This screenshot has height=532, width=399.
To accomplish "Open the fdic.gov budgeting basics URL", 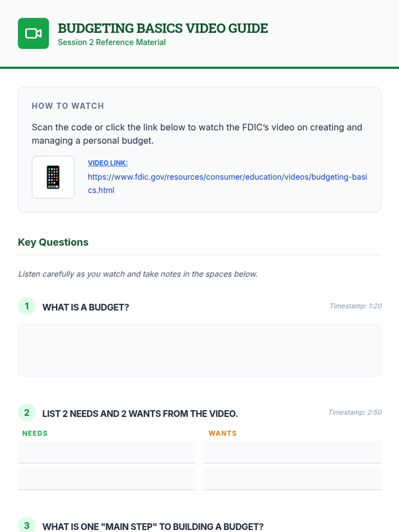I will (227, 177).
